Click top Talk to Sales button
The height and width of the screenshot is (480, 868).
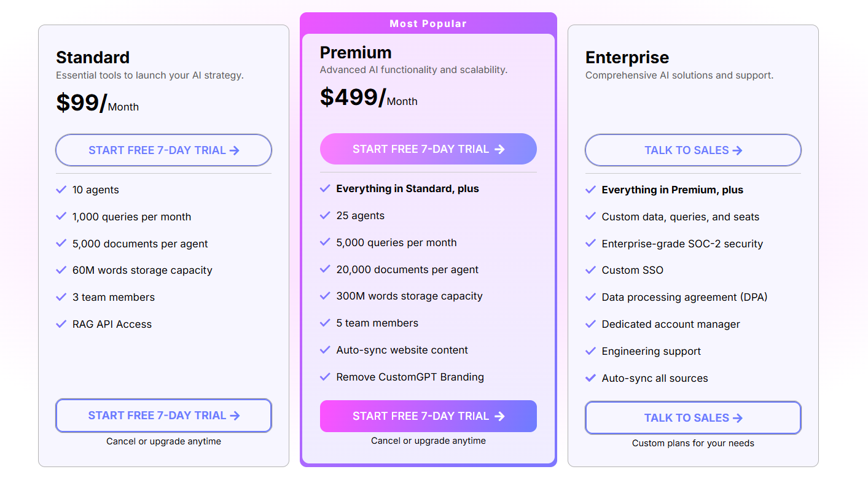pyautogui.click(x=693, y=150)
